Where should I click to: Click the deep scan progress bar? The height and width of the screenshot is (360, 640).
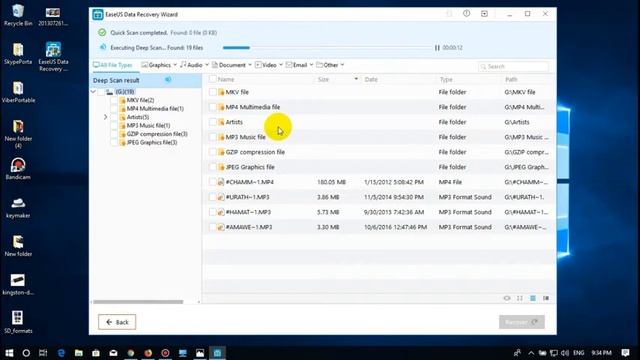point(327,48)
